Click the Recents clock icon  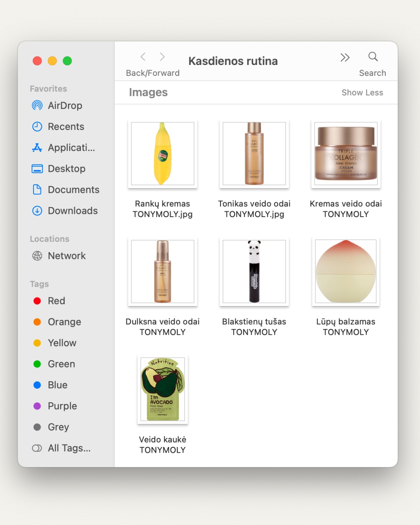pyautogui.click(x=37, y=126)
